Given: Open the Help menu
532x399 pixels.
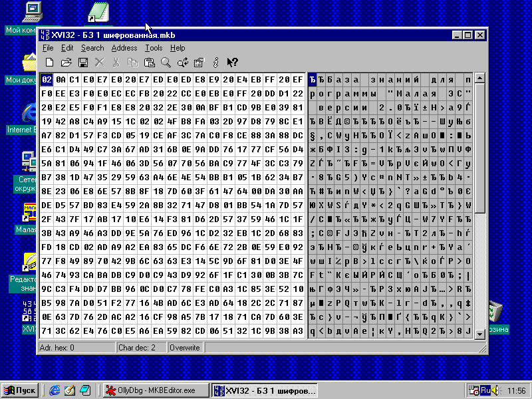Looking at the screenshot, I should click(178, 48).
